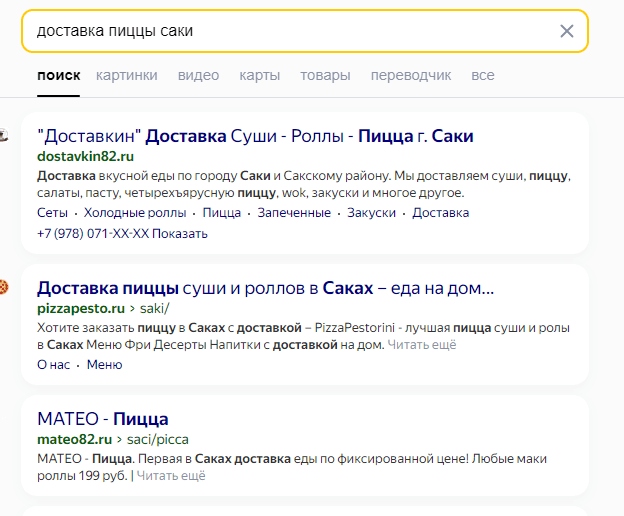Image resolution: width=624 pixels, height=516 pixels.
Task: Click in the search input field
Action: pos(290,31)
